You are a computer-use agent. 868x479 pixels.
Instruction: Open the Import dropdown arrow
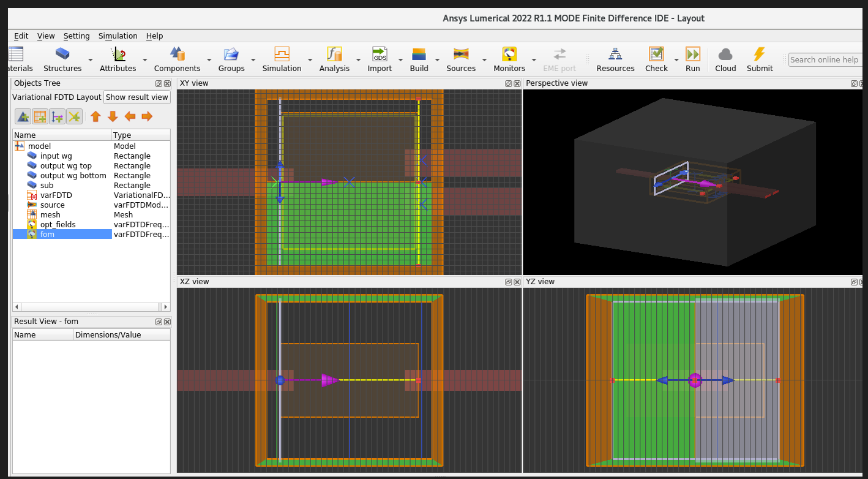point(400,60)
